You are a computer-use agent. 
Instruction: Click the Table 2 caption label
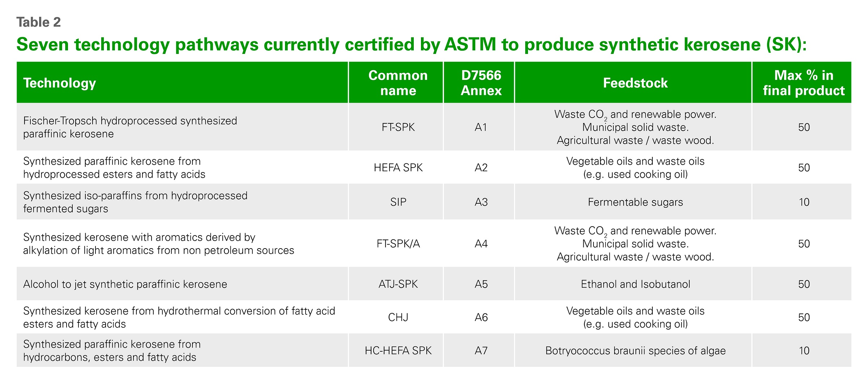click(x=38, y=22)
